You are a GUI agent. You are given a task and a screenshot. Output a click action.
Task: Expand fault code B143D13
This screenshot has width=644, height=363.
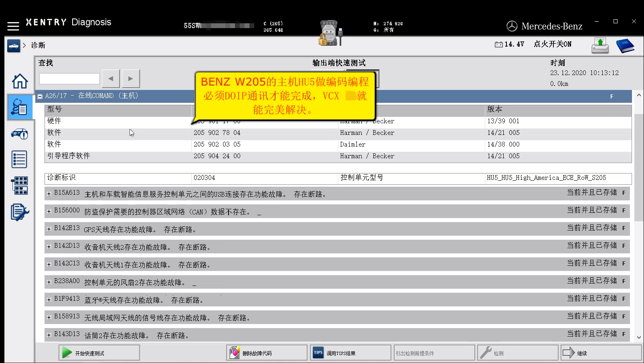click(49, 335)
